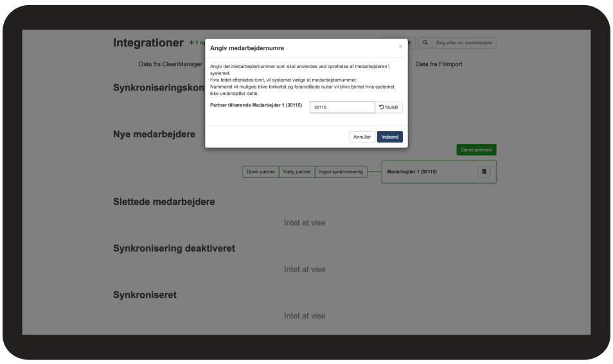The image size is (613, 364).
Task: Select Medarbejder 1 (30115) card text
Action: point(412,172)
